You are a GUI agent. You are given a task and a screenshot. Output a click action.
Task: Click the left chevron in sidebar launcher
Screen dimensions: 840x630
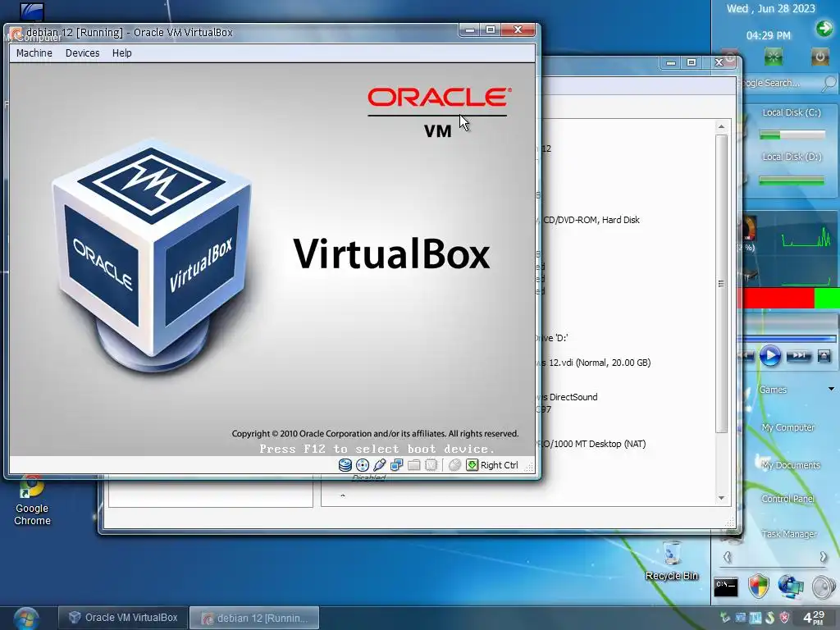pos(727,558)
